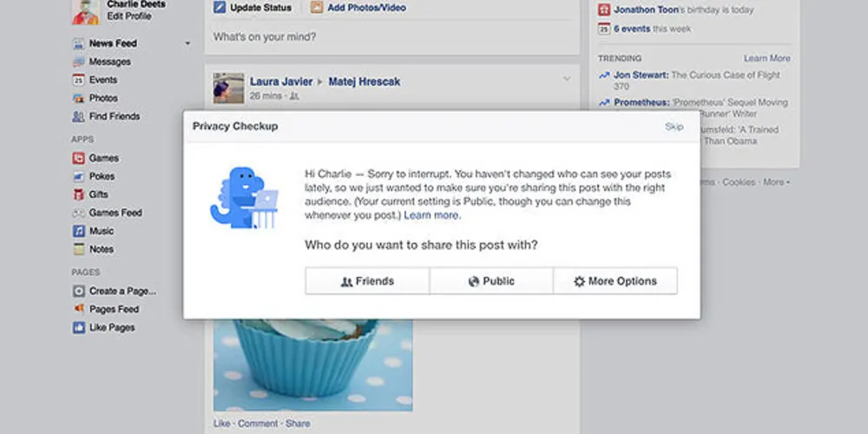Click the Like Pages thumbs-up icon
The image size is (868, 434).
click(79, 327)
